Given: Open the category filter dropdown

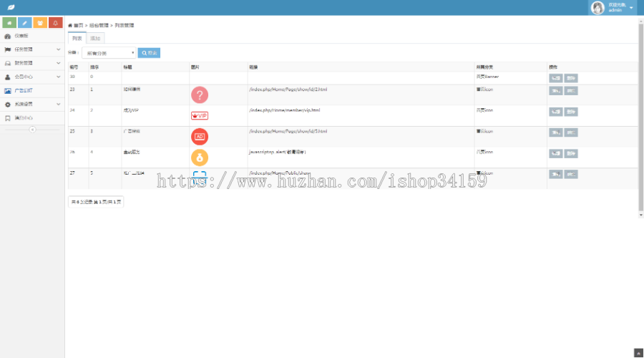Looking at the screenshot, I should [x=109, y=53].
